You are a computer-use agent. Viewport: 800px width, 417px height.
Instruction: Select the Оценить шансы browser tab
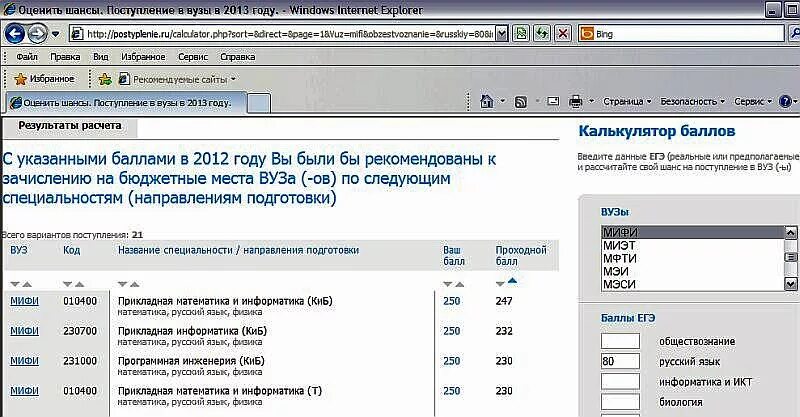pyautogui.click(x=126, y=103)
